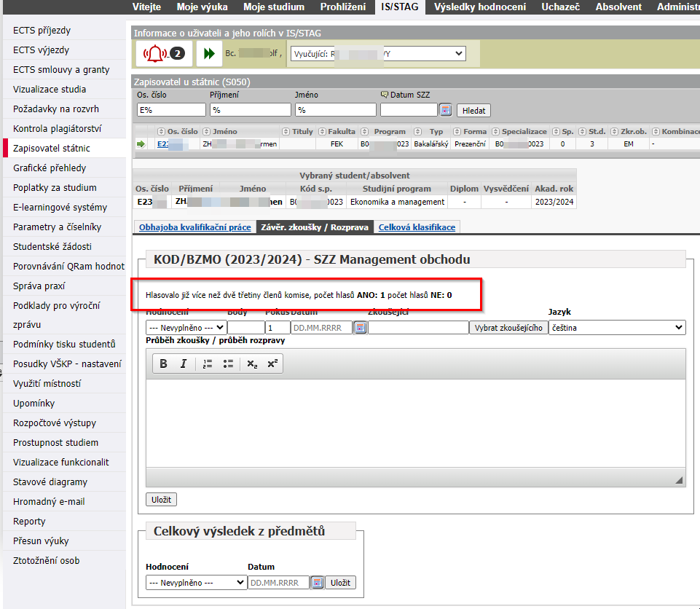
Task: Open Kontrola plagiátorství in sidebar
Action: tap(57, 129)
